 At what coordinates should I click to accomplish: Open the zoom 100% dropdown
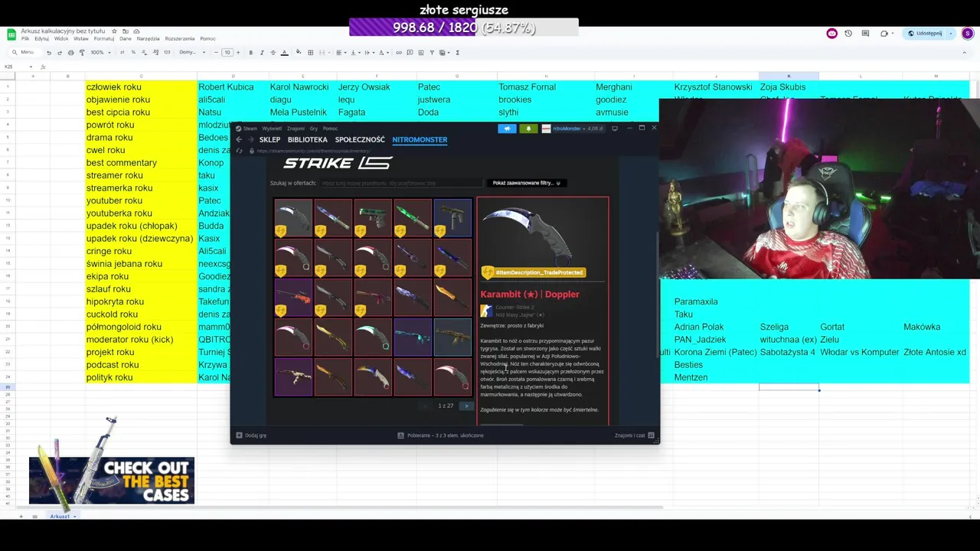tap(101, 52)
